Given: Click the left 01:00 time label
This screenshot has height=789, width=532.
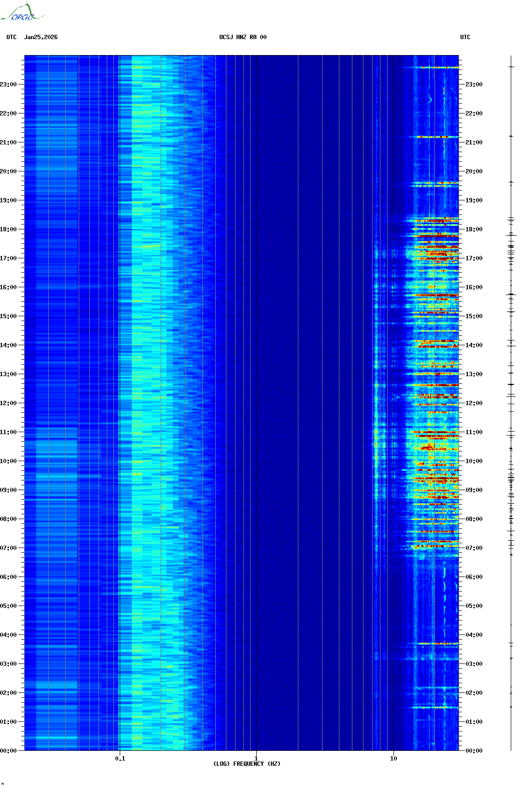Looking at the screenshot, I should click(x=8, y=722).
